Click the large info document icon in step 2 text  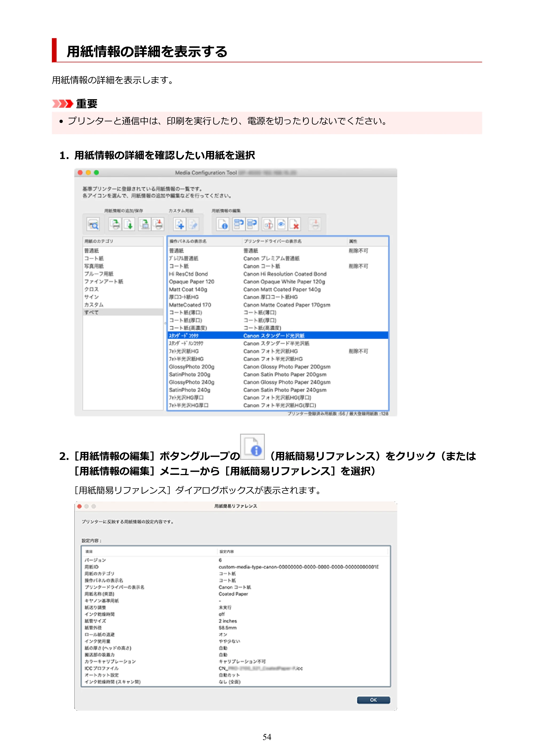coord(252,447)
